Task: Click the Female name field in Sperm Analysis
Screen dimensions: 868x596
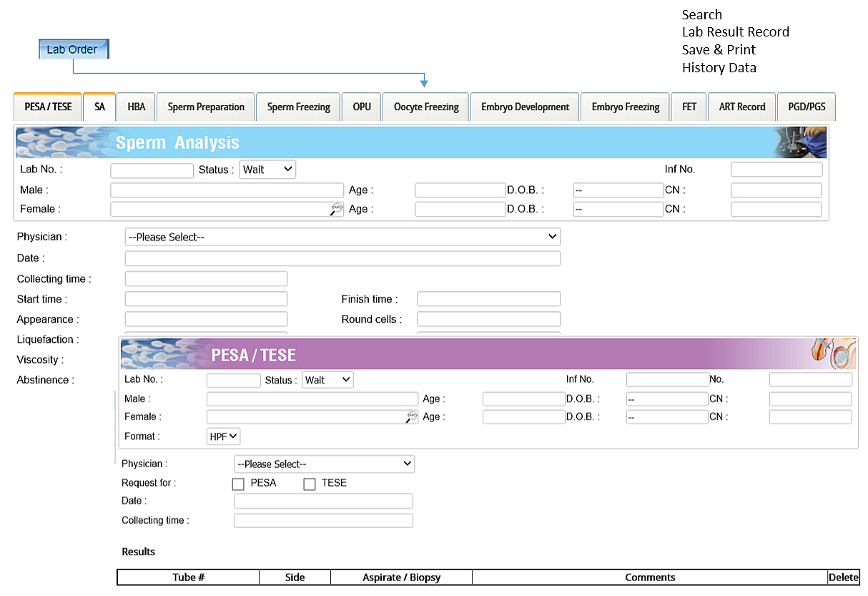Action: [227, 209]
